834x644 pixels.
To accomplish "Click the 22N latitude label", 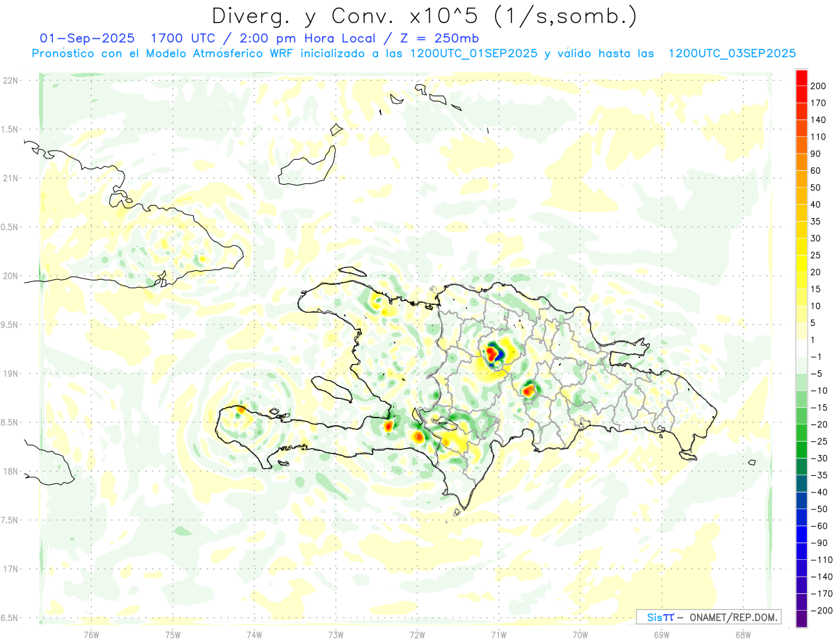I will coord(11,81).
